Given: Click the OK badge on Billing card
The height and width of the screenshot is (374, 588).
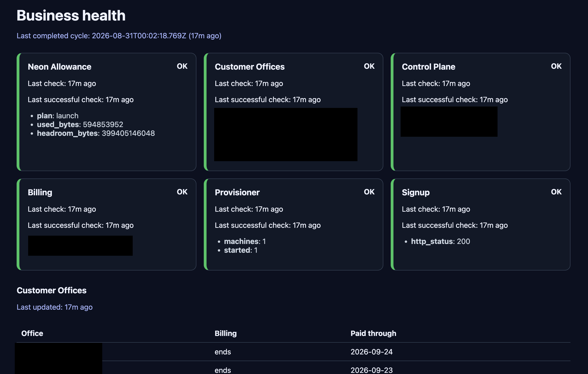Looking at the screenshot, I should [182, 192].
